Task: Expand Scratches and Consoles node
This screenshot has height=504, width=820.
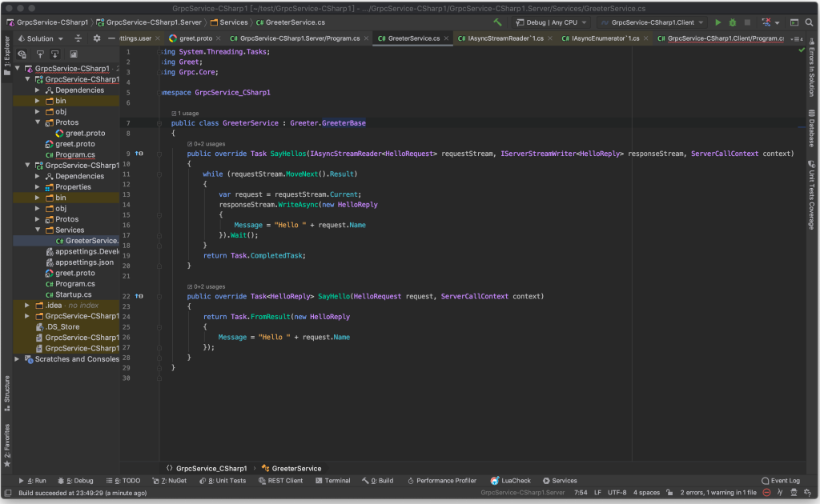Action: click(18, 359)
